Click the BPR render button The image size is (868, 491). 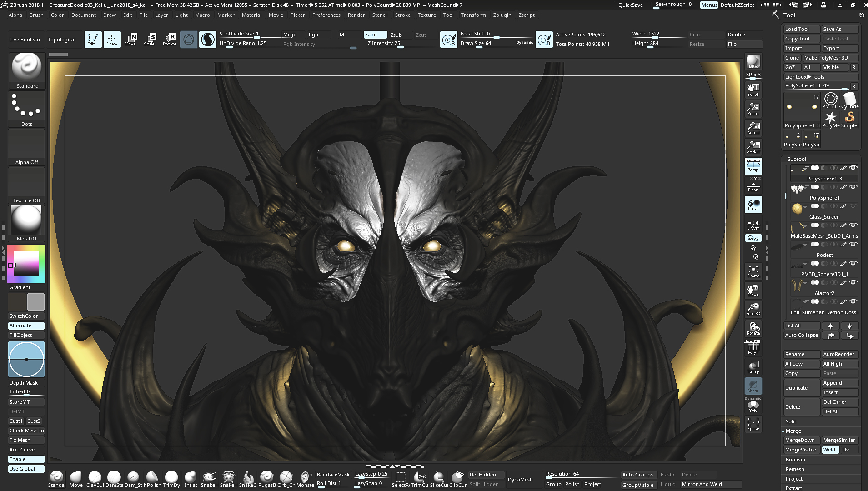coord(753,62)
